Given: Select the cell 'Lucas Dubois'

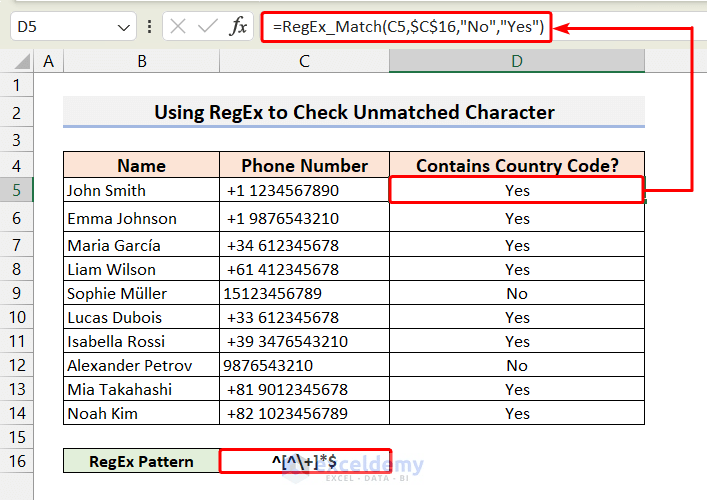Looking at the screenshot, I should pyautogui.click(x=142, y=317).
